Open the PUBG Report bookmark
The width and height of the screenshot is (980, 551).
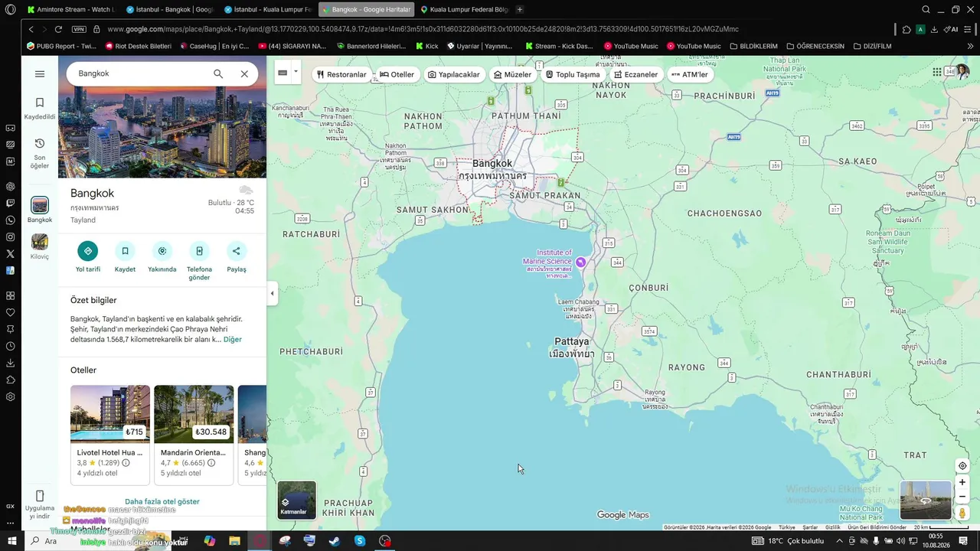tap(61, 46)
